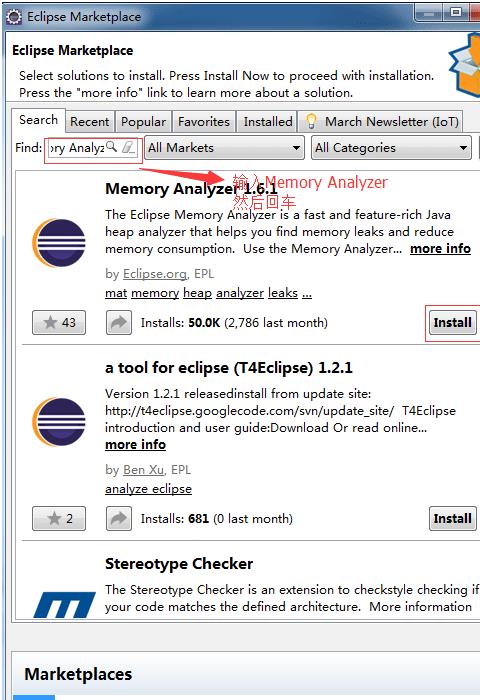Clear the Find field with eraser icon
The image size is (480, 700).
click(x=129, y=147)
